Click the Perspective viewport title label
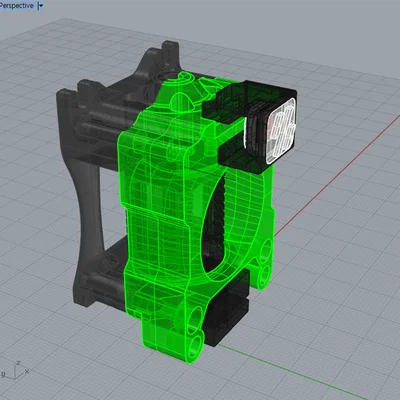The image size is (400, 400). point(16,6)
